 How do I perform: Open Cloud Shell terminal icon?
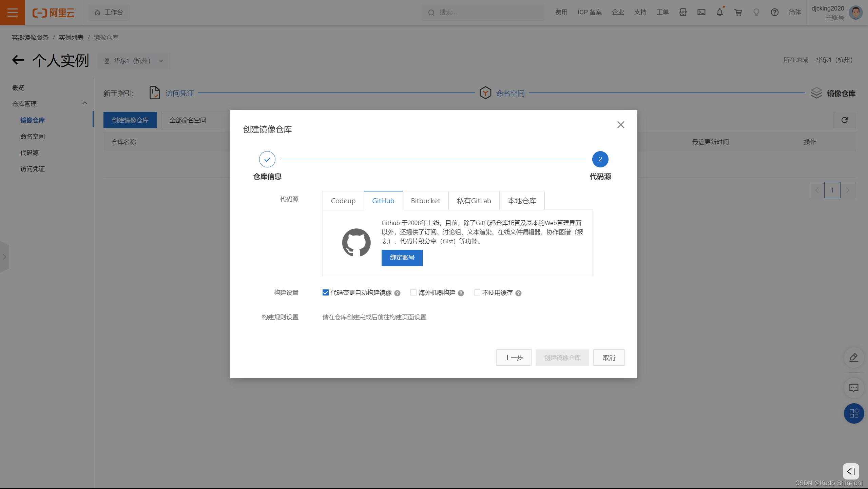click(x=701, y=13)
